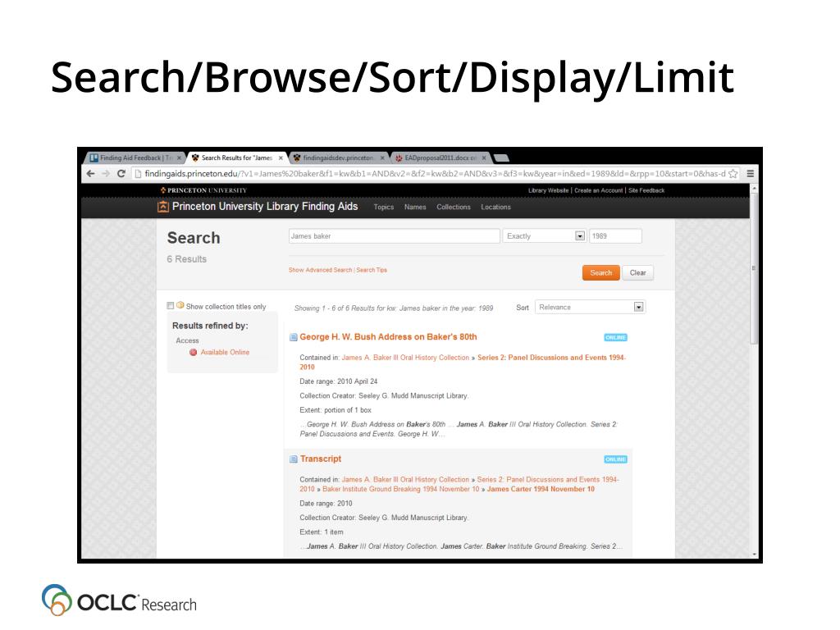Click the scrollbar down arrow
The height and width of the screenshot is (630, 840).
pos(755,555)
